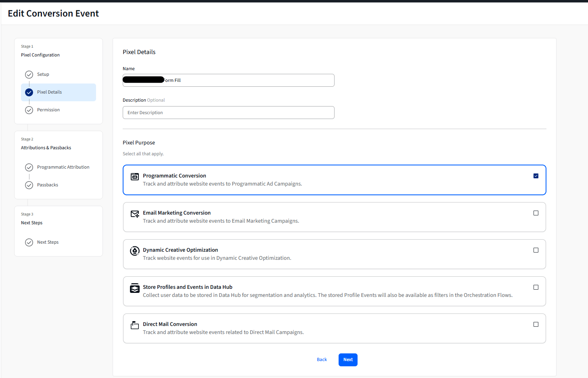Viewport: 588px width, 378px height.
Task: Select the Direct Mail Conversion checkbox
Action: coord(536,324)
